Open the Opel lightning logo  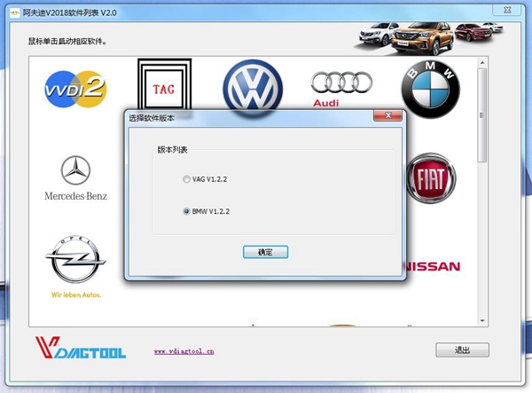[75, 266]
